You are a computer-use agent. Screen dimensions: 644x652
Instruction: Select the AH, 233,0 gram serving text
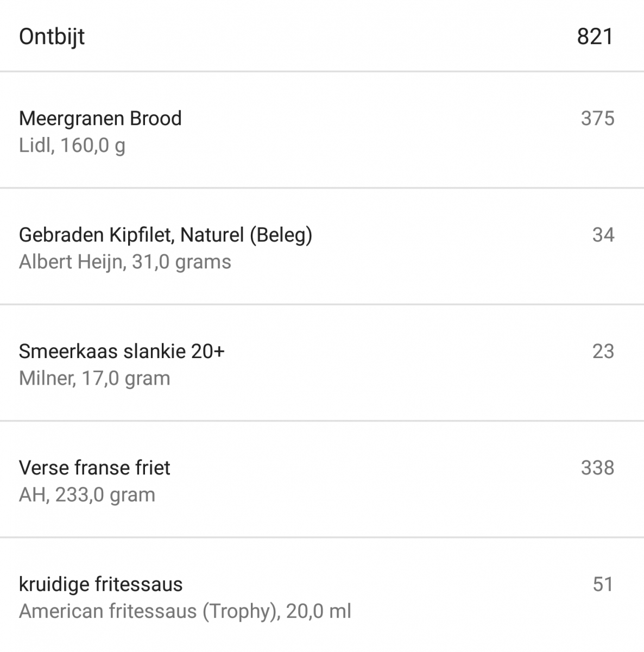(x=87, y=495)
